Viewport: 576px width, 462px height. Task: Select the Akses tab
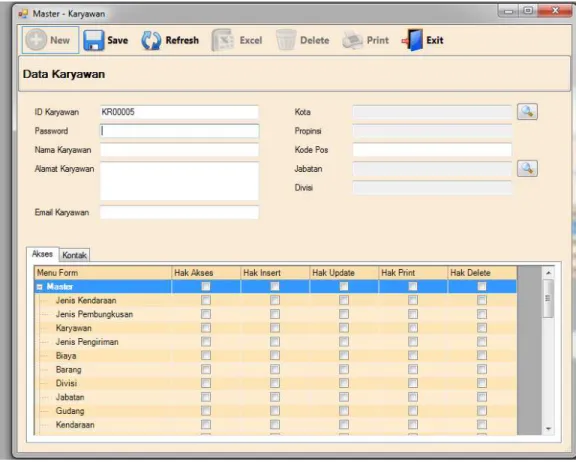(43, 254)
